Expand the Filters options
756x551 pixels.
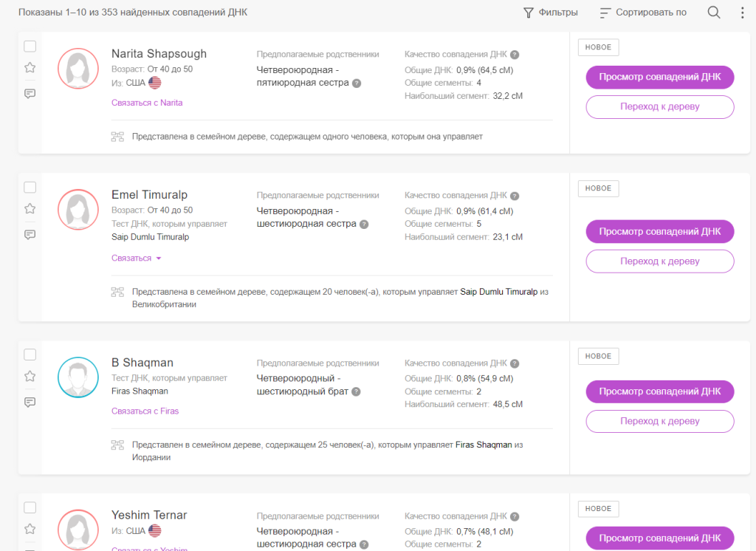click(x=550, y=13)
